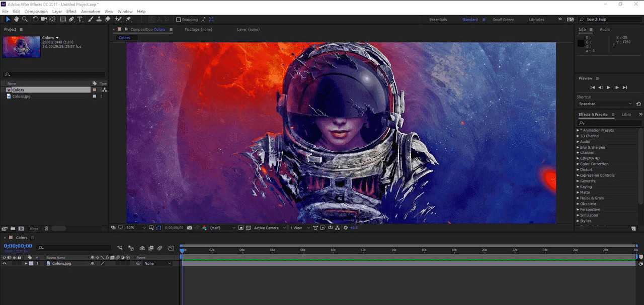The width and height of the screenshot is (644, 305).
Task: Click the black color swatch in Info panel
Action: pyautogui.click(x=581, y=43)
